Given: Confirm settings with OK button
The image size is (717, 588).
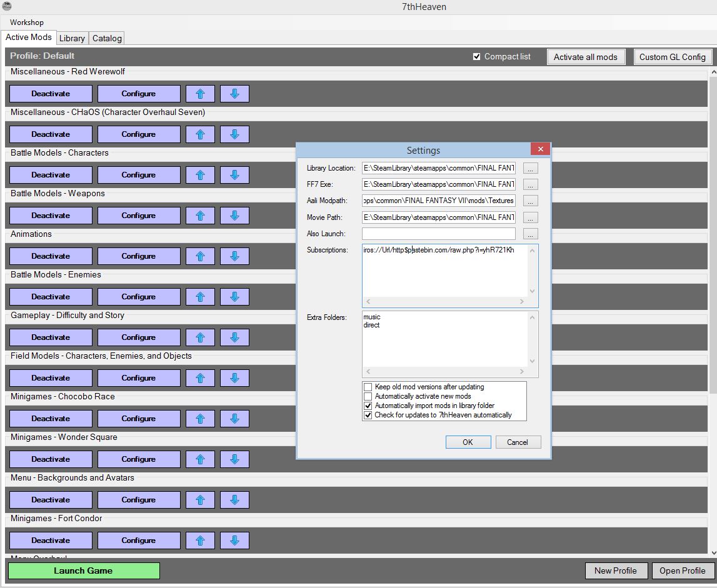Looking at the screenshot, I should click(x=468, y=442).
